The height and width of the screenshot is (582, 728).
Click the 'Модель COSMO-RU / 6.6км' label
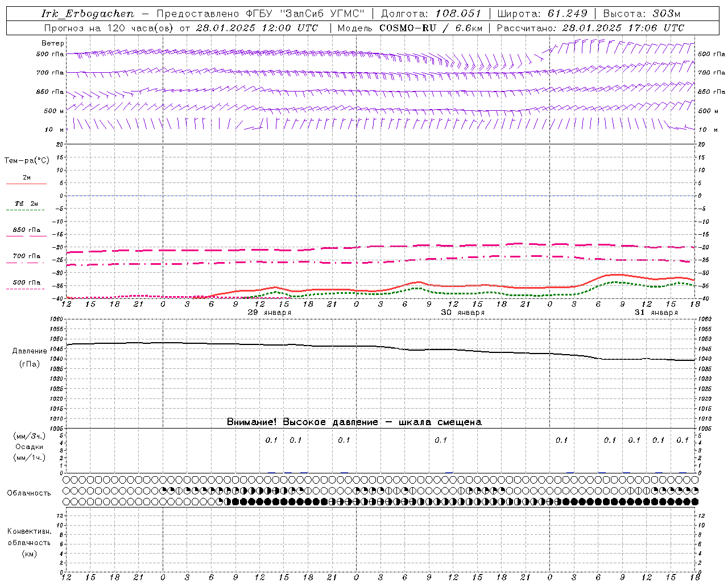pyautogui.click(x=410, y=28)
